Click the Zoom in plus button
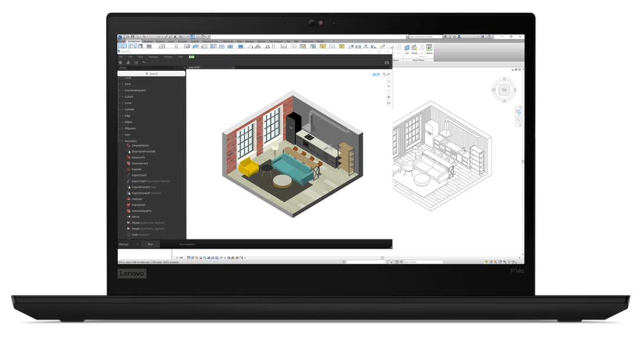This screenshot has height=346, width=644. click(x=389, y=86)
